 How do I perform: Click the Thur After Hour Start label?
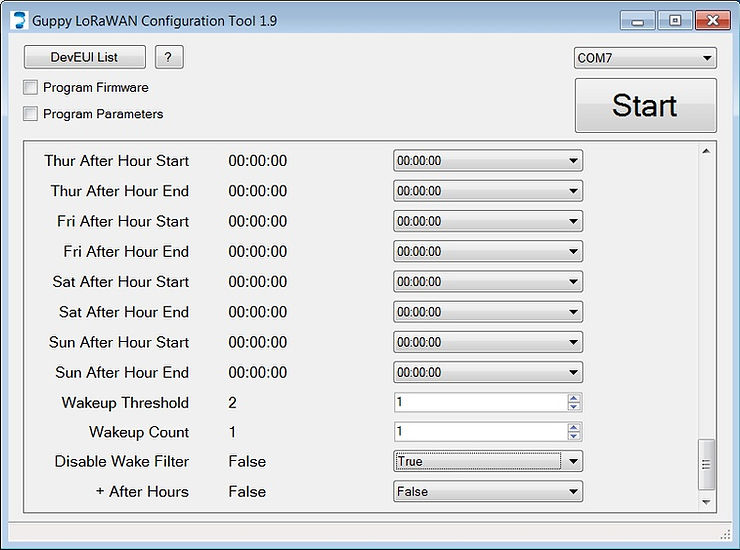(x=117, y=161)
